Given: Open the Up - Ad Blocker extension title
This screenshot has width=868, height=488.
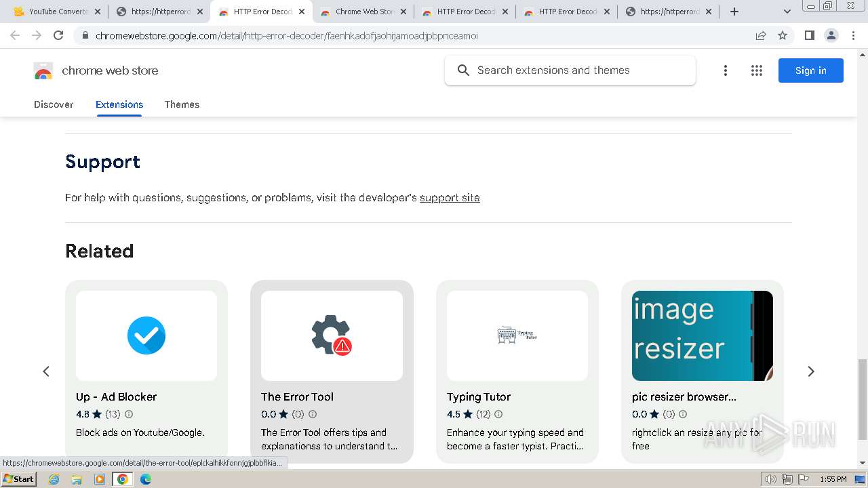Looking at the screenshot, I should coord(117,397).
